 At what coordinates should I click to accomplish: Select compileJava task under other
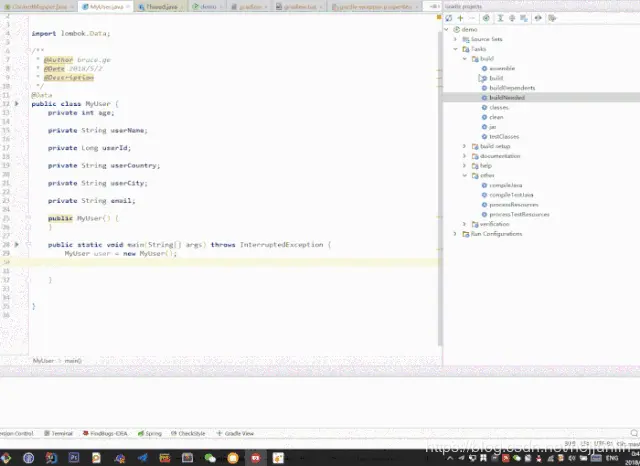[x=502, y=185]
